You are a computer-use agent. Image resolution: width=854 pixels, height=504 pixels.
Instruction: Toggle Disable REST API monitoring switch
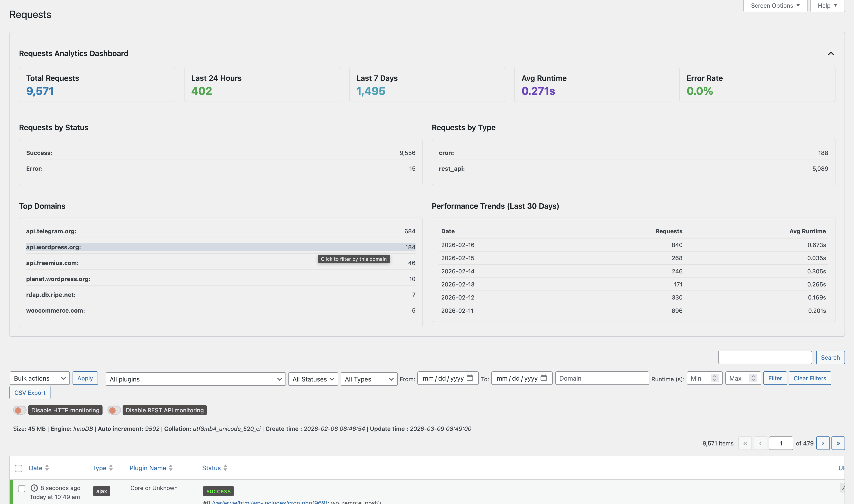click(114, 410)
